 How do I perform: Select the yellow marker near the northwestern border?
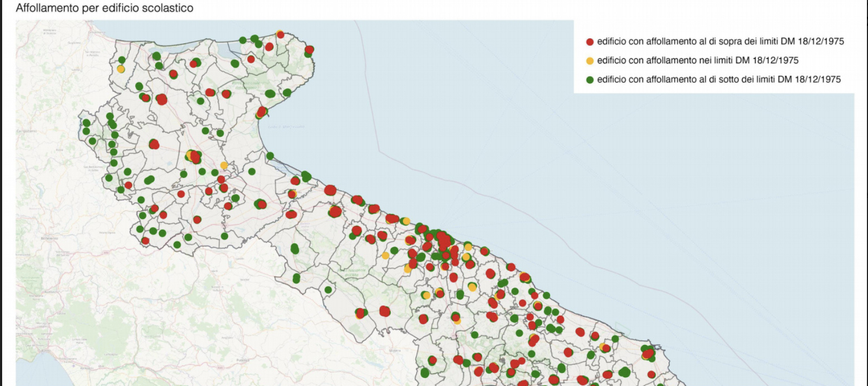pyautogui.click(x=121, y=69)
